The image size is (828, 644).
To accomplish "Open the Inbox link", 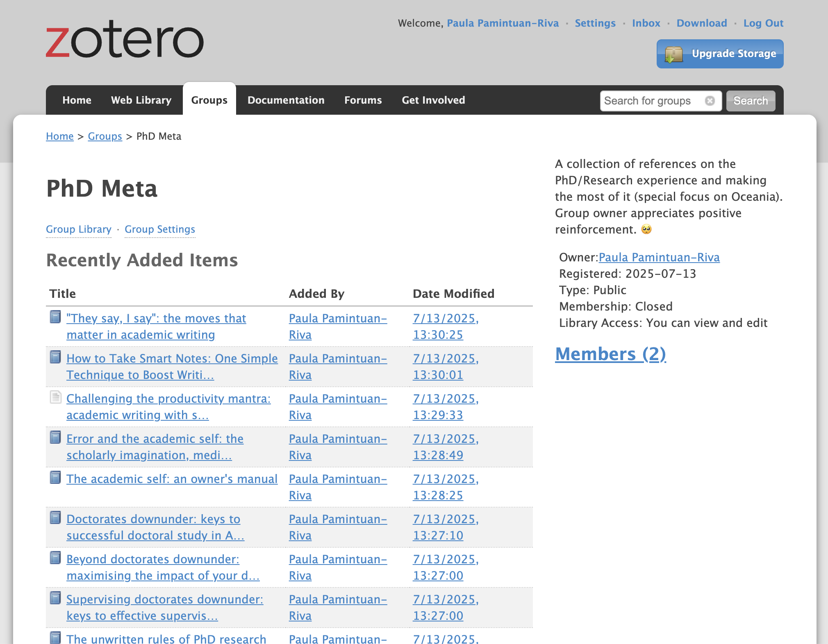I will point(646,23).
